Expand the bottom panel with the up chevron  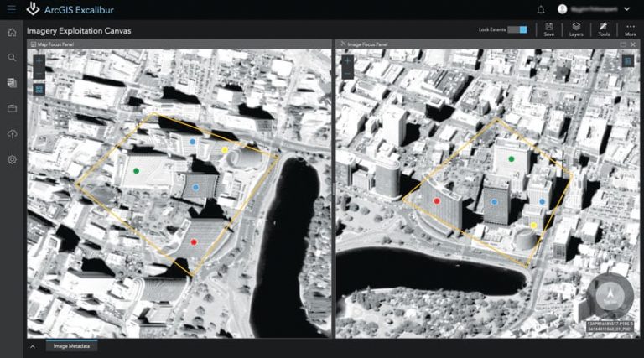(x=33, y=347)
